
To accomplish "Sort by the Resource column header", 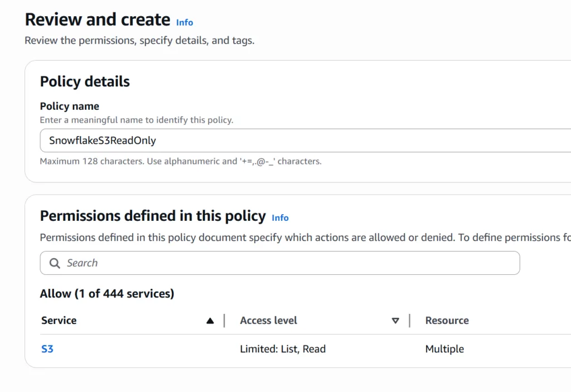I will (x=447, y=321).
